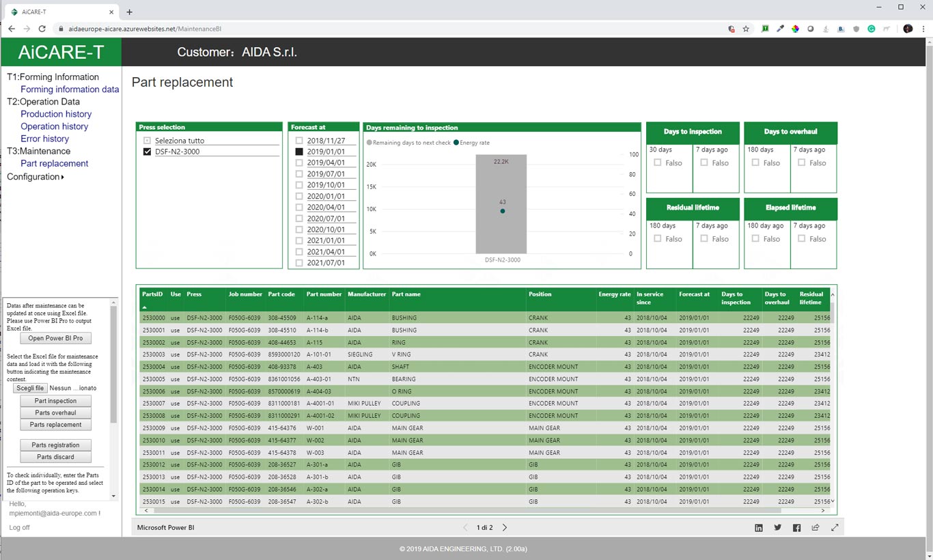Select forecast date 2019/04/01
The width and height of the screenshot is (933, 560).
coord(299,163)
